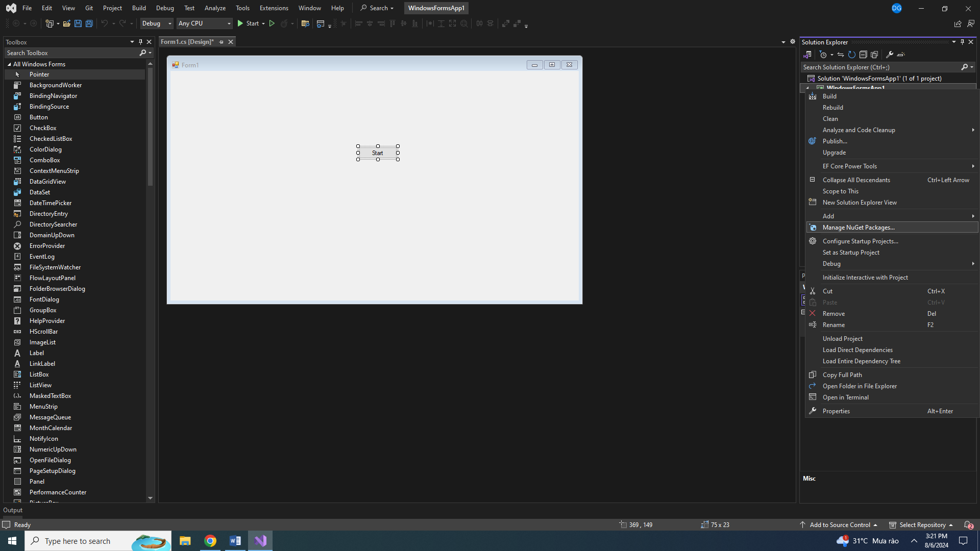Click Collapse All icon in Solution Explorer

click(863, 55)
